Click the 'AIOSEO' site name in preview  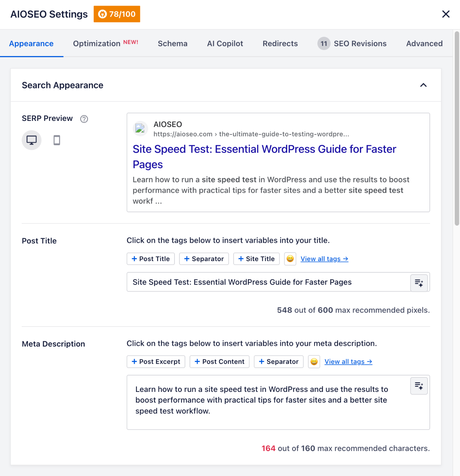click(168, 125)
